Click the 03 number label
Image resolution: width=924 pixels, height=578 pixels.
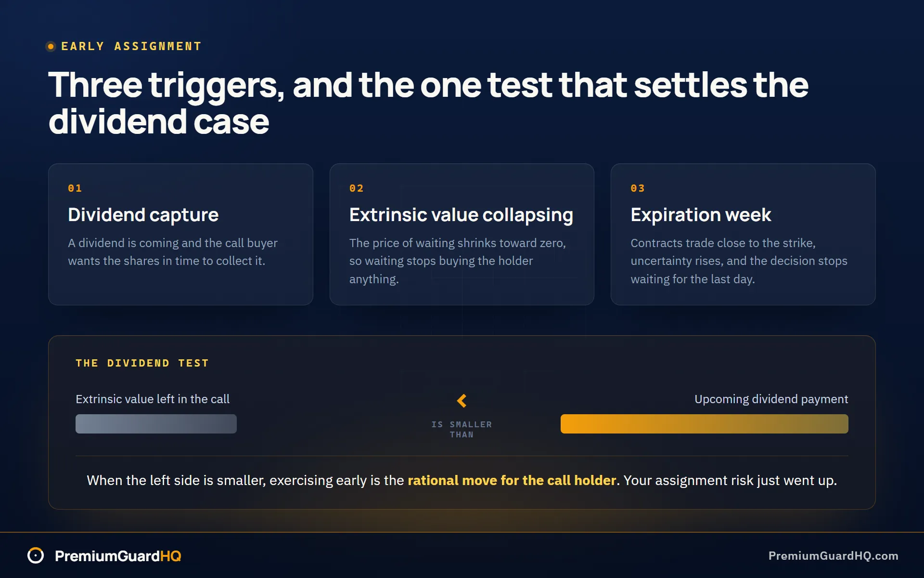point(638,188)
